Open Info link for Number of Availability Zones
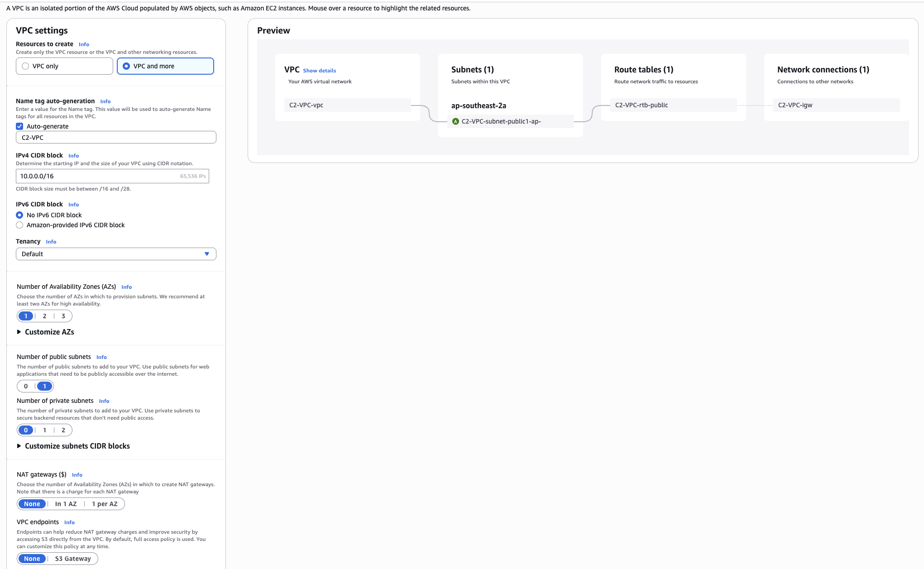 [x=127, y=287]
